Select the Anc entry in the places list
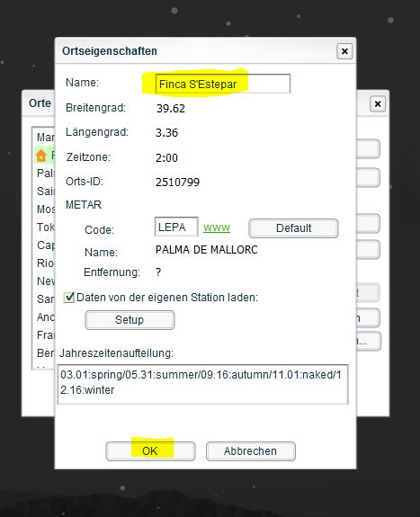Viewport: 420px width, 517px height. coord(45,316)
